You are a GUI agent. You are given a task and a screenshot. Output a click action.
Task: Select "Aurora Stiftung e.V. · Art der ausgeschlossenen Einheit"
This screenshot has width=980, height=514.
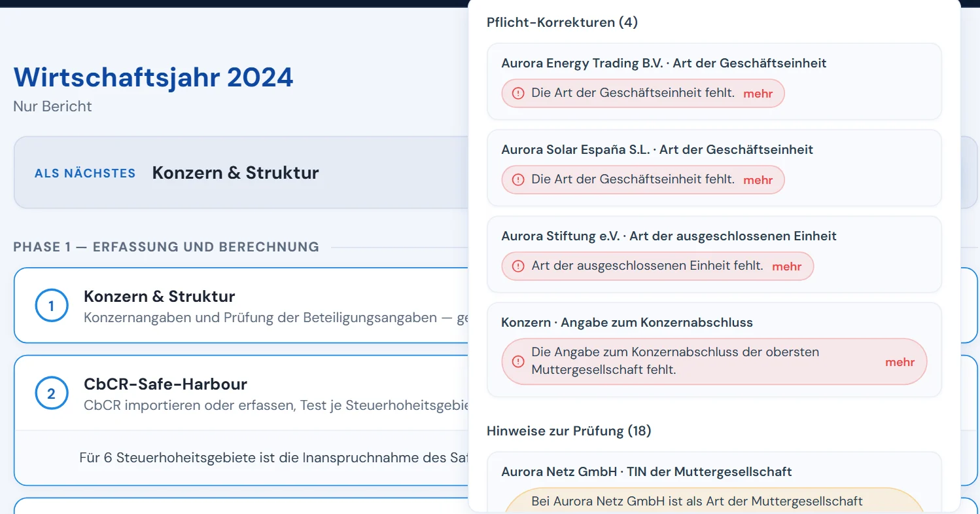(669, 236)
